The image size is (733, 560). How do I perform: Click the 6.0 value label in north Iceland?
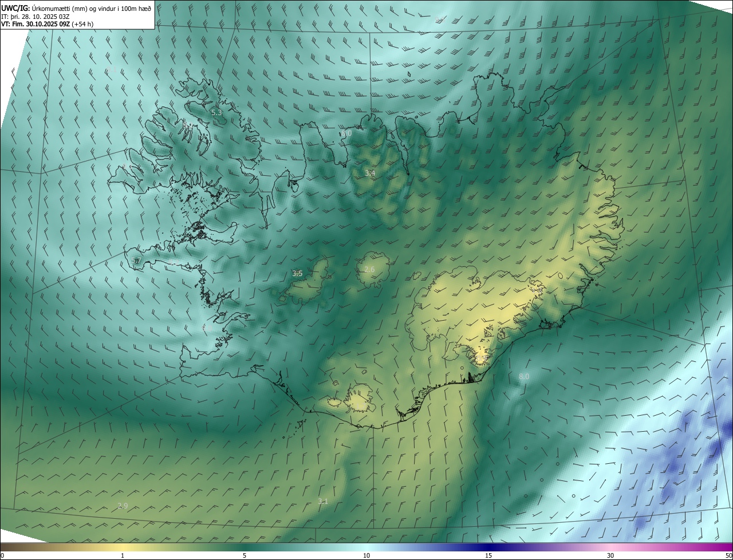tap(346, 133)
